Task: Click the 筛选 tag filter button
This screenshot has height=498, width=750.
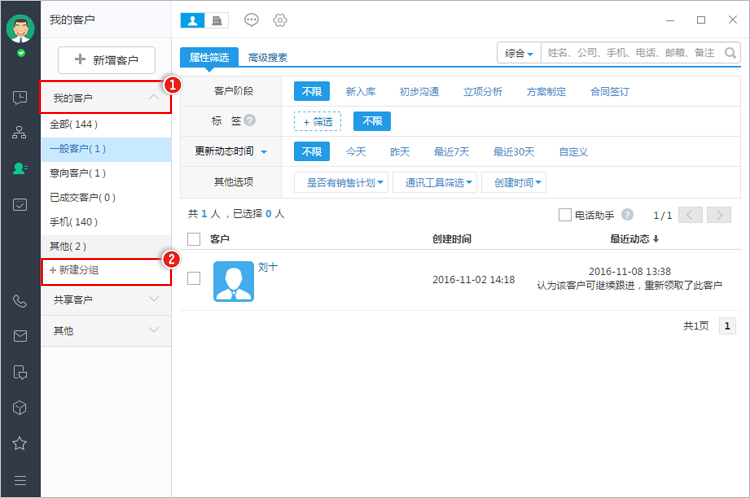Action: pyautogui.click(x=318, y=122)
